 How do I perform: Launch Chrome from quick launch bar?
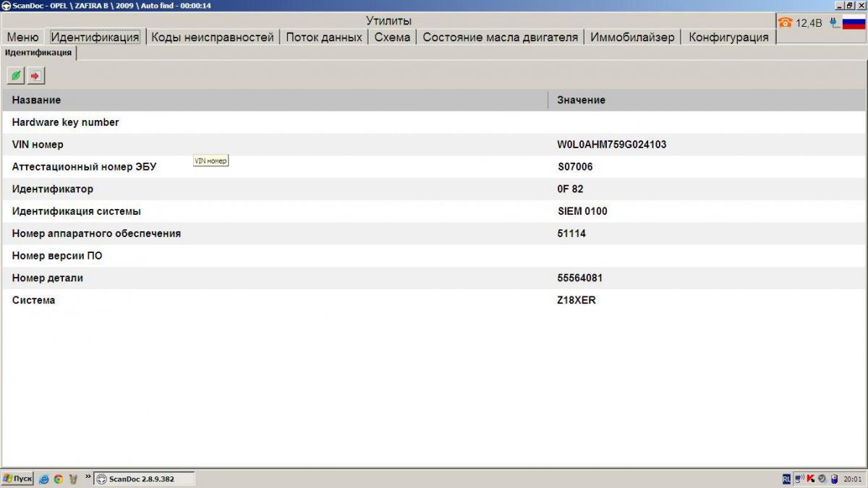[58, 479]
